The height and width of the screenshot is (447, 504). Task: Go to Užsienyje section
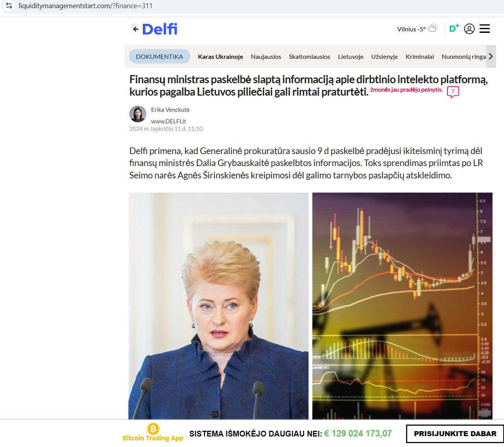[384, 57]
